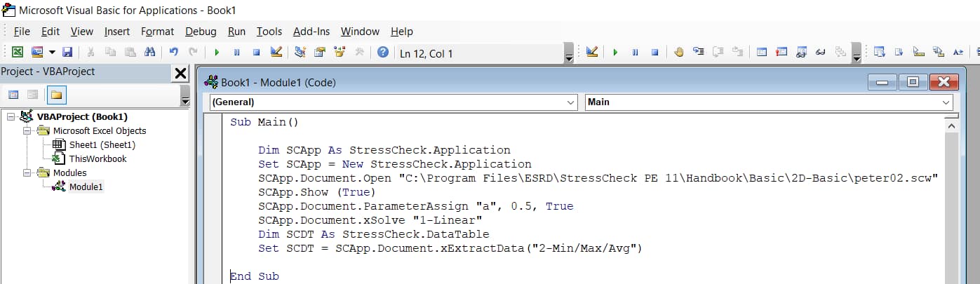This screenshot has width=980, height=284.
Task: Select ThisWorkbook in the project tree
Action: click(x=98, y=158)
